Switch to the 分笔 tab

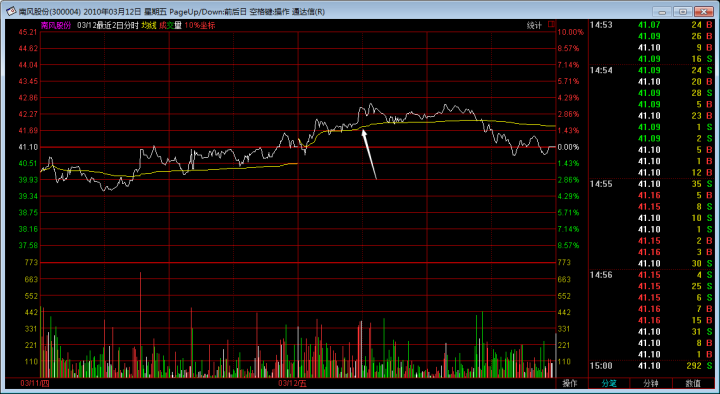tap(609, 383)
